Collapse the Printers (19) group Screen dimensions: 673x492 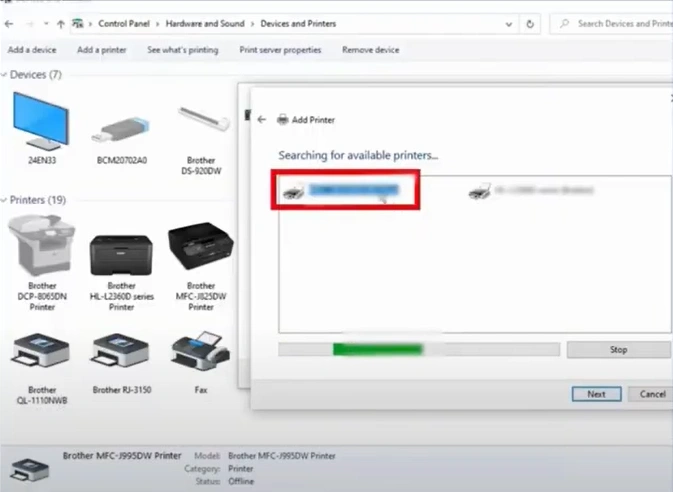pos(5,200)
